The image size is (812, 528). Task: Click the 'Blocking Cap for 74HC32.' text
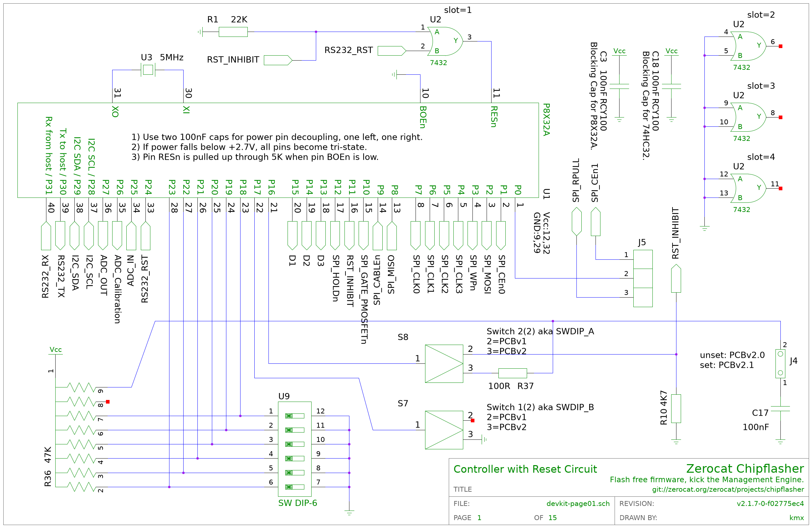pos(646,105)
